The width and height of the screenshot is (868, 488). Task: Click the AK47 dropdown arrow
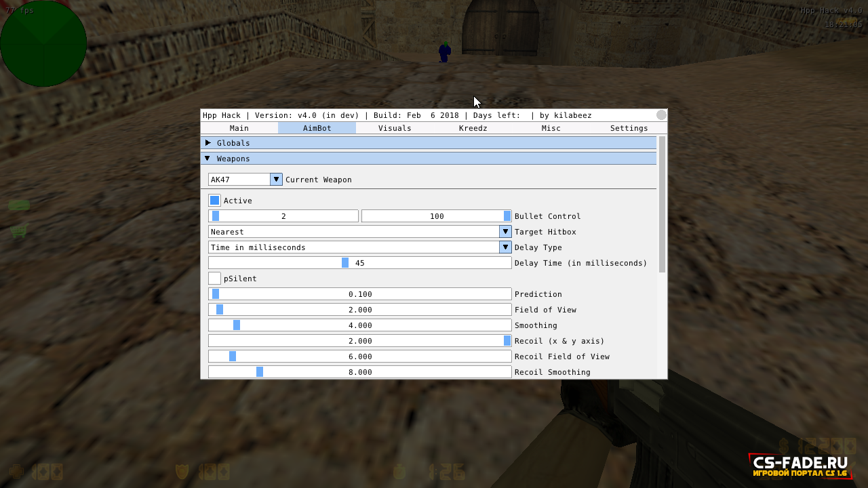(x=276, y=180)
